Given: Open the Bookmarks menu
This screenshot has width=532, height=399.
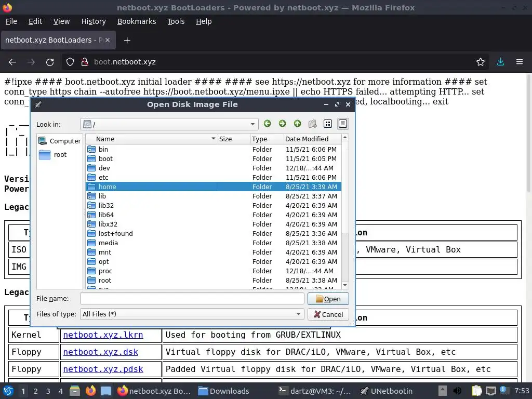Looking at the screenshot, I should pyautogui.click(x=137, y=21).
